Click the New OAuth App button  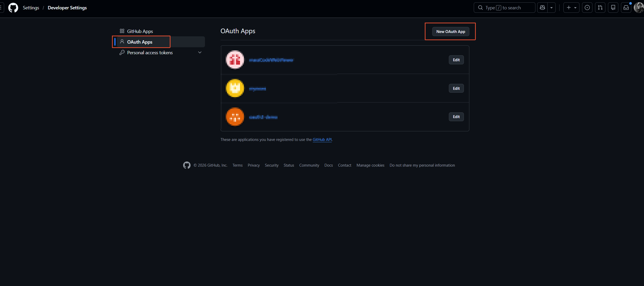point(450,31)
